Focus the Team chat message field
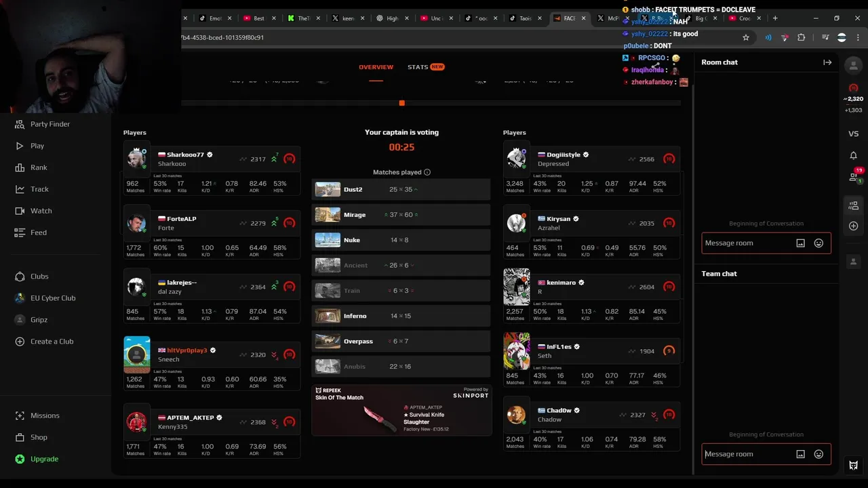This screenshot has width=868, height=488. (748, 454)
